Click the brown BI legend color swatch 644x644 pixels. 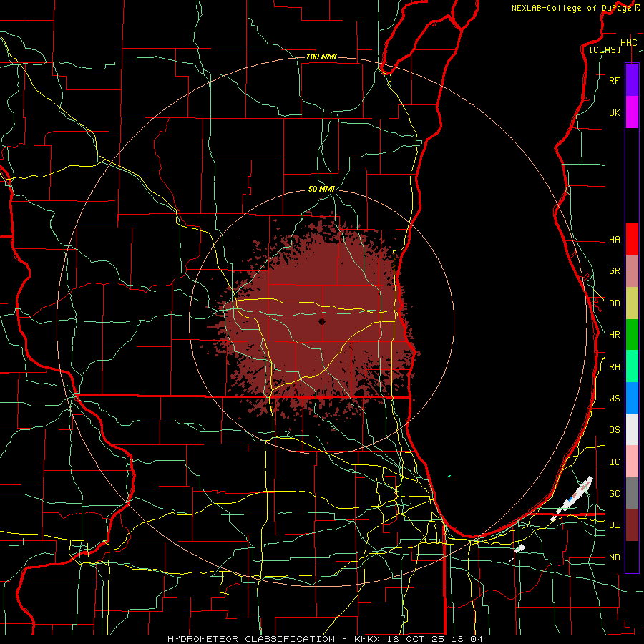632,525
